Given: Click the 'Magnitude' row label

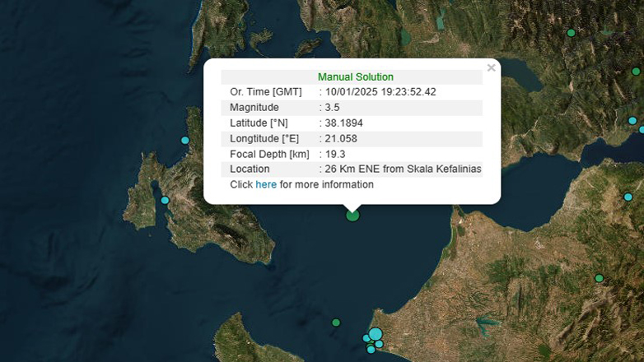Looking at the screenshot, I should pyautogui.click(x=254, y=108).
